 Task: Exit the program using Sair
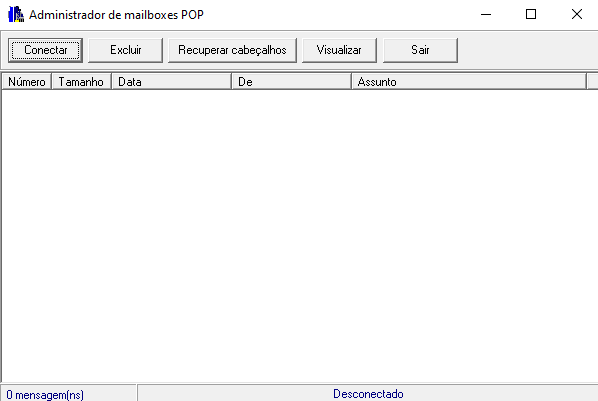[x=420, y=50]
